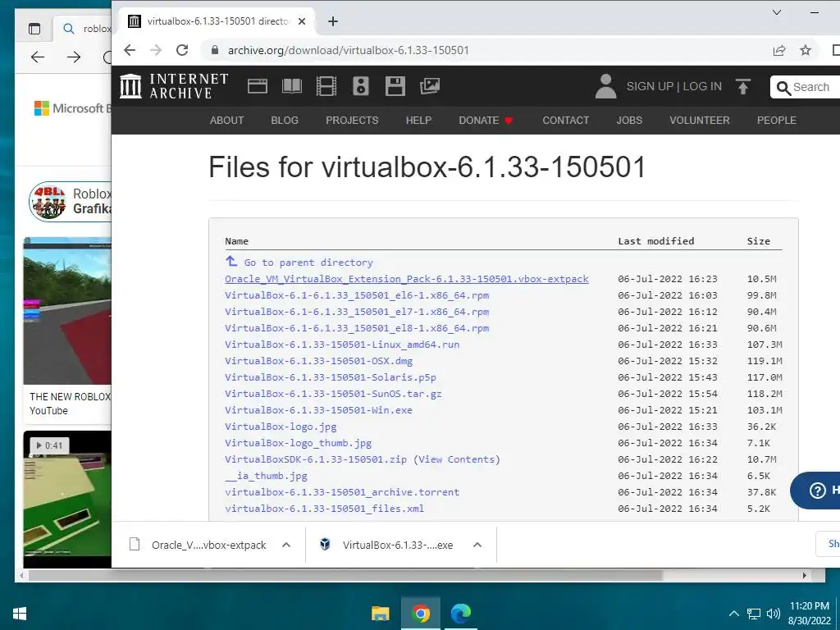Go forward in the Chrome window
Image resolution: width=840 pixels, height=630 pixels.
[156, 50]
